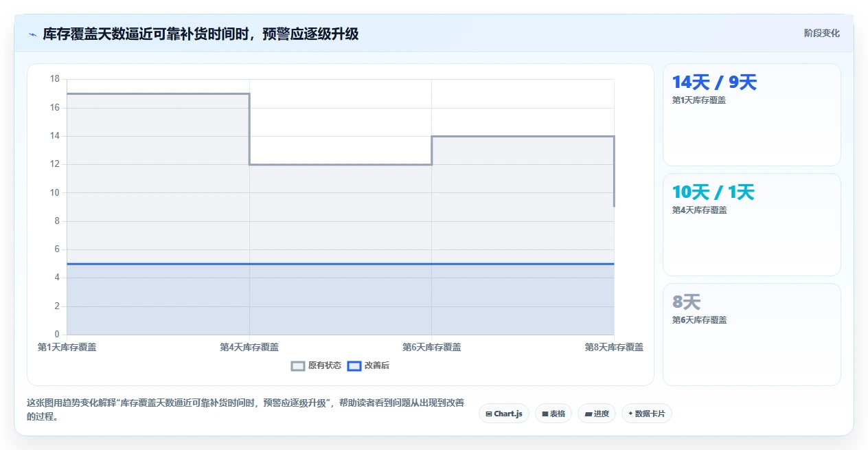This screenshot has height=450, width=868.
Task: Click the 改善后 legend label
Action: 376,365
